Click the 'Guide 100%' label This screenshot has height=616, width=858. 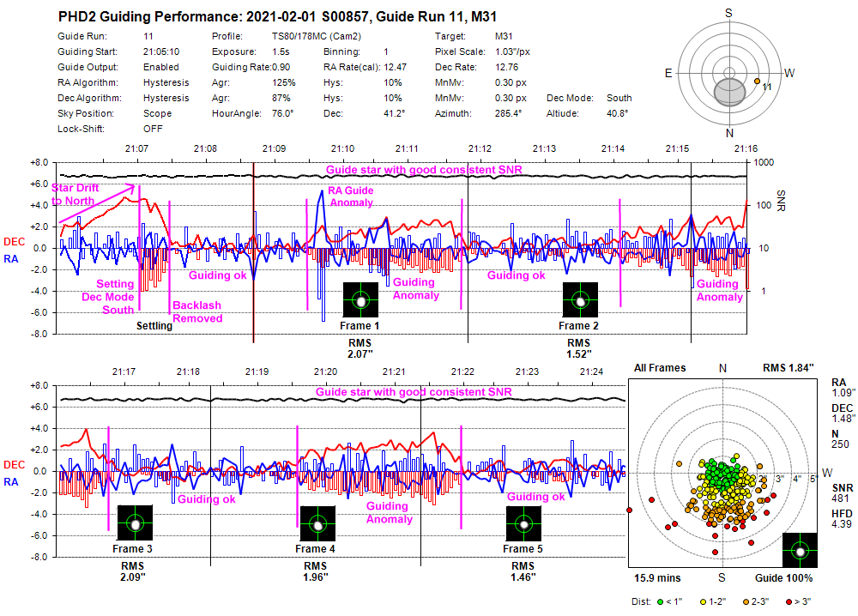click(x=783, y=578)
